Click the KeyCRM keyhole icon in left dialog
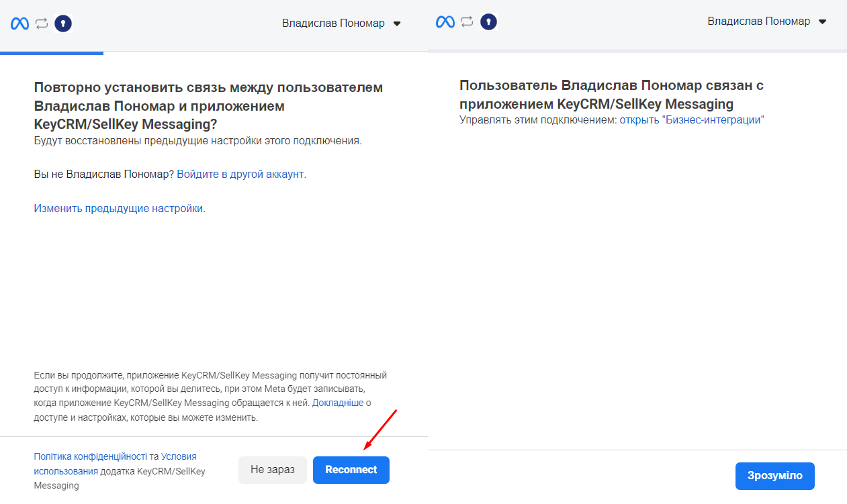 click(62, 23)
